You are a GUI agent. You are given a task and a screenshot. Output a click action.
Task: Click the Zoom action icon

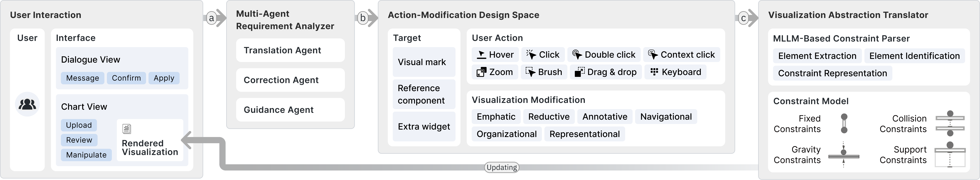click(481, 72)
